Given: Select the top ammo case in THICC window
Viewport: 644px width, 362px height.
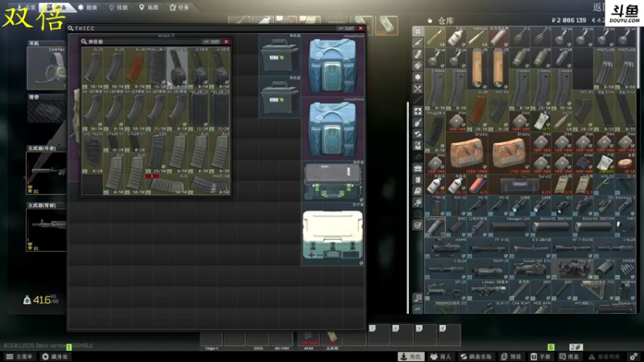Looking at the screenshot, I should point(279,55).
